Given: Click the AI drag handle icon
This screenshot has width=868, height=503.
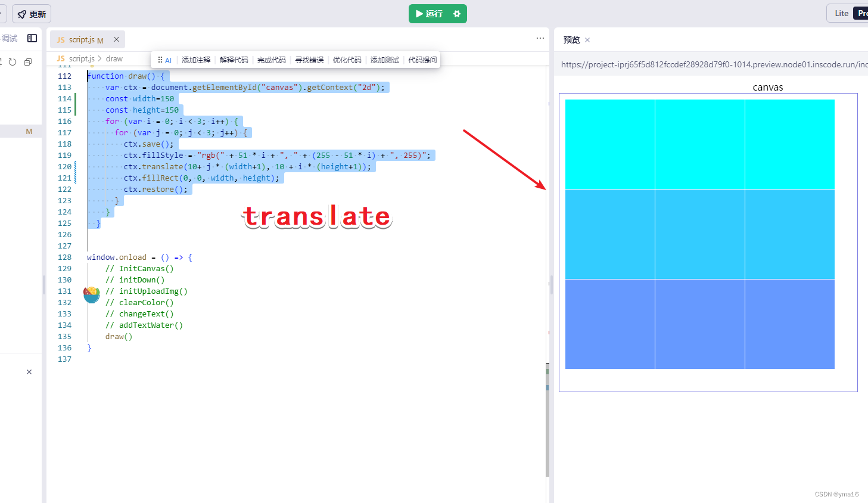Looking at the screenshot, I should [160, 60].
